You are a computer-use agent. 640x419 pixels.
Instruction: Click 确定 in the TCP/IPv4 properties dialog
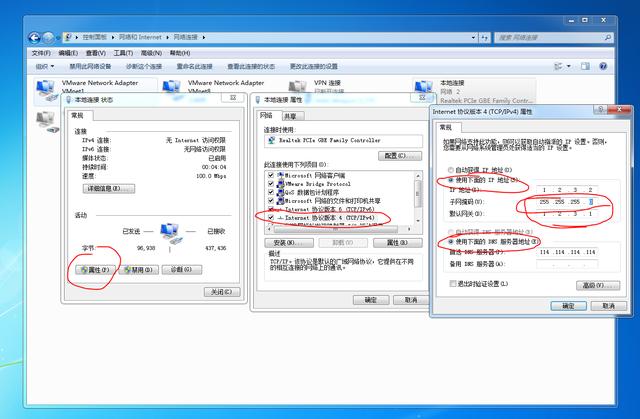(x=569, y=306)
